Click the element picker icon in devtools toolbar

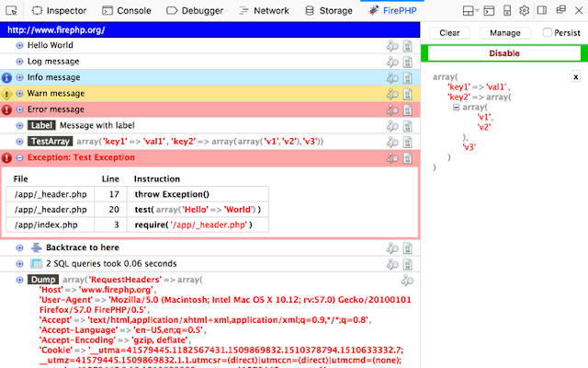point(13,11)
